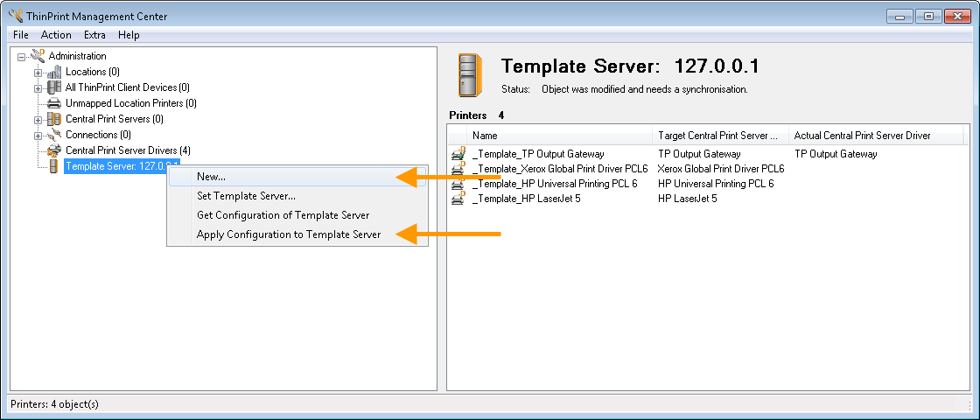Click the Connections plug icon
Image resolution: width=980 pixels, height=420 pixels.
pos(55,135)
